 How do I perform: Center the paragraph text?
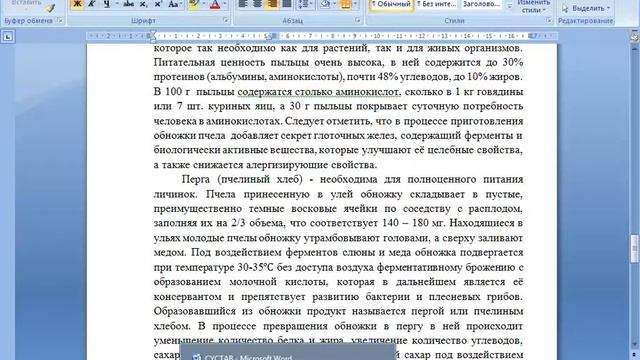pyautogui.click(x=258, y=4)
